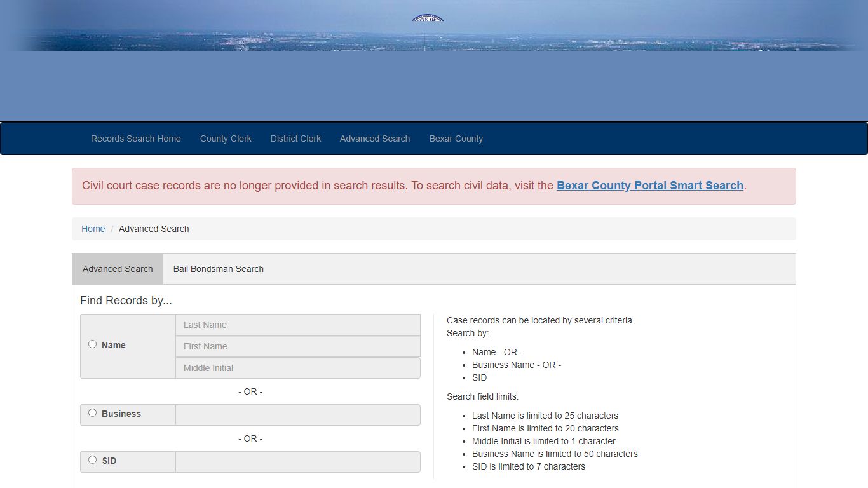This screenshot has height=488, width=868.
Task: Open Records Search Home in navbar
Action: (136, 139)
